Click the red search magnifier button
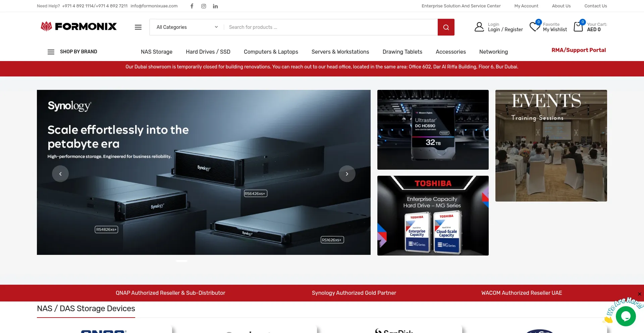The height and width of the screenshot is (333, 644). [x=446, y=27]
